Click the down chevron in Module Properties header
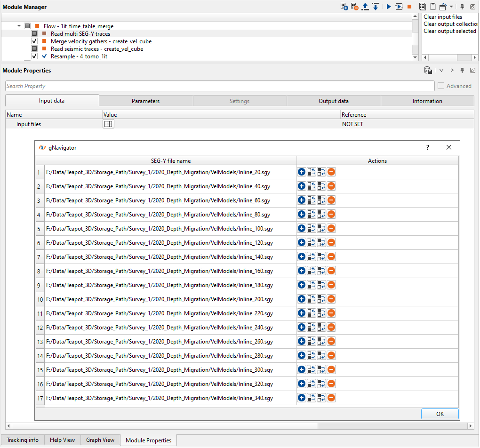 [441, 71]
